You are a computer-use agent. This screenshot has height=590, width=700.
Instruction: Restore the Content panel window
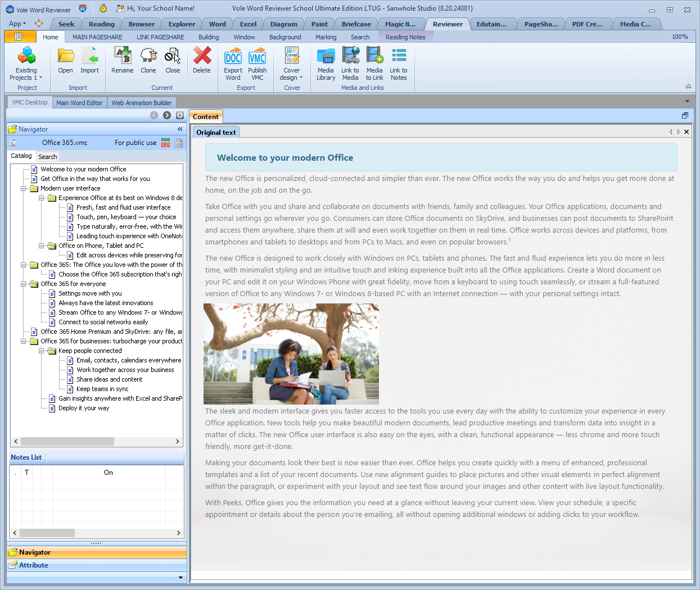[685, 116]
